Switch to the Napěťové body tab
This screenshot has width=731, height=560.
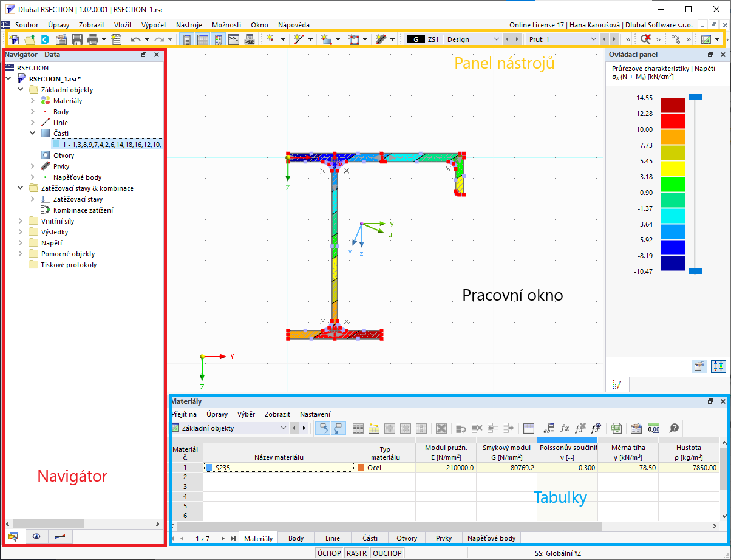491,538
